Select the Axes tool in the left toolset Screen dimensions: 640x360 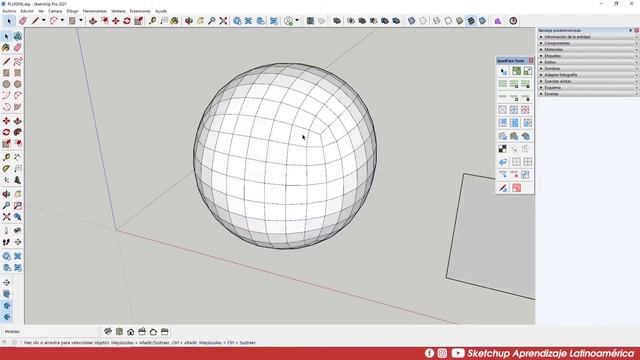click(6, 180)
